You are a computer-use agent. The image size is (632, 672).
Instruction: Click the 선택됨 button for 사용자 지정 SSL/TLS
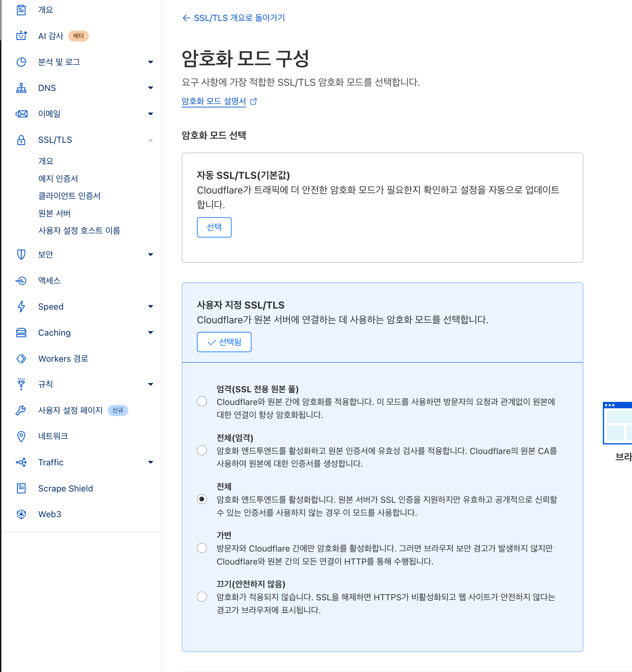(224, 342)
